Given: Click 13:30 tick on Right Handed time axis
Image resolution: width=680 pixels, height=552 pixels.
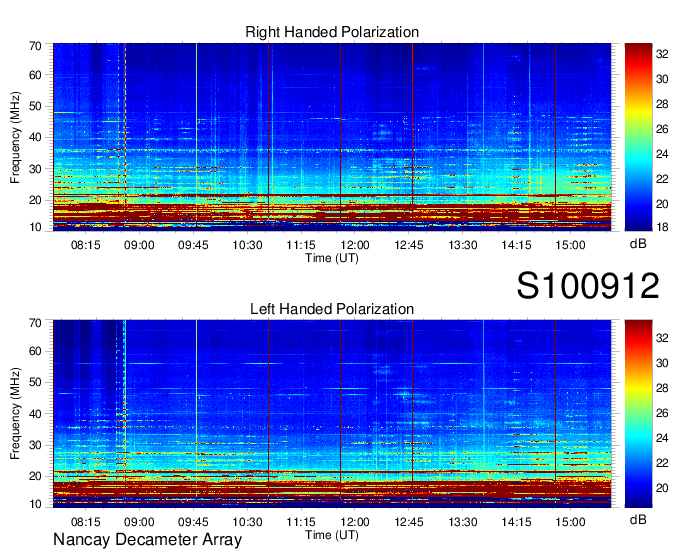Looking at the screenshot, I should pyautogui.click(x=463, y=245).
